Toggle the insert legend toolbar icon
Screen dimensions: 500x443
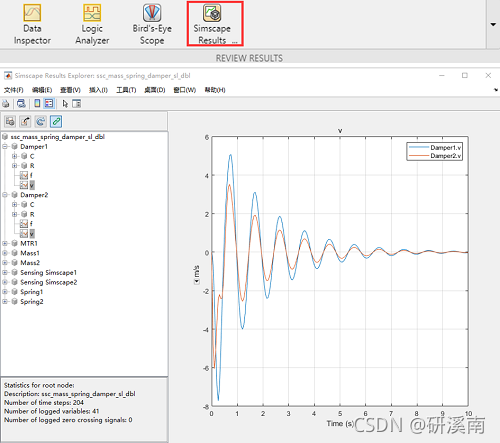(x=49, y=104)
